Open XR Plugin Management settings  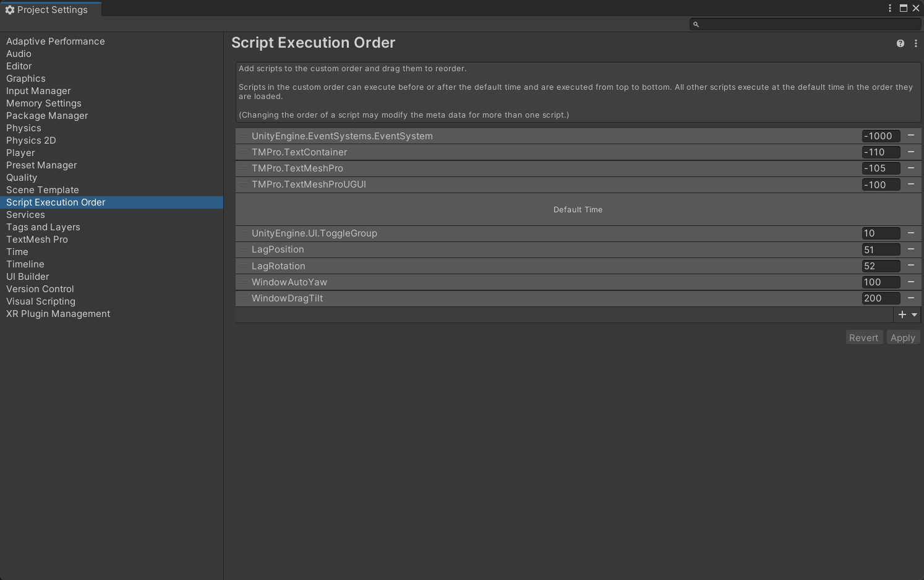tap(58, 314)
